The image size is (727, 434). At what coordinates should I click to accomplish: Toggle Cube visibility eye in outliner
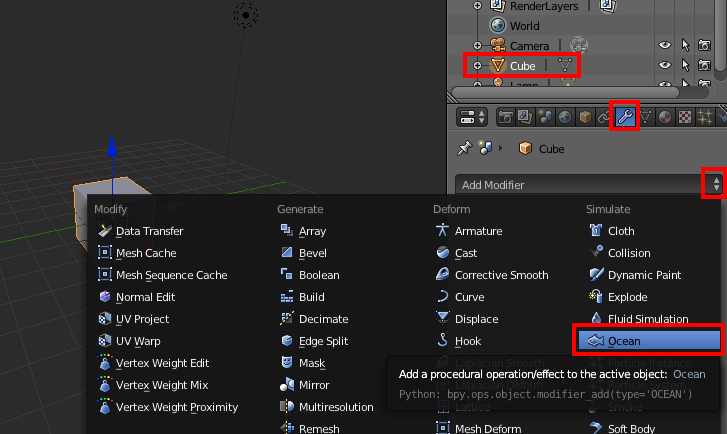pos(664,65)
